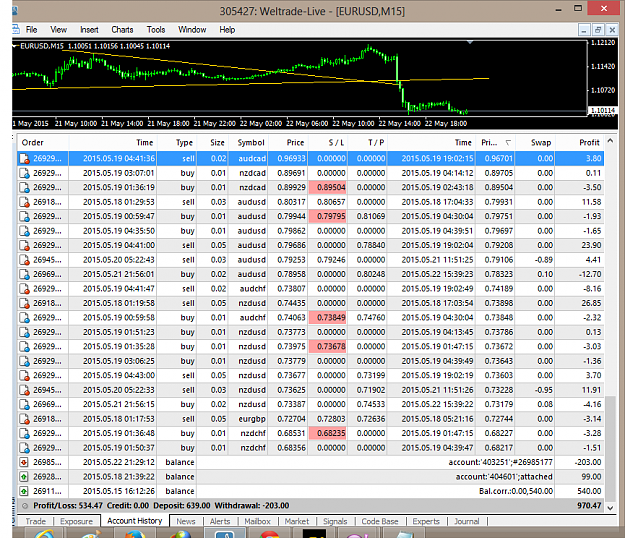The image size is (625, 538).
Task: Click order icon of nzdusd sell at 05:22:33
Action: pos(25,390)
